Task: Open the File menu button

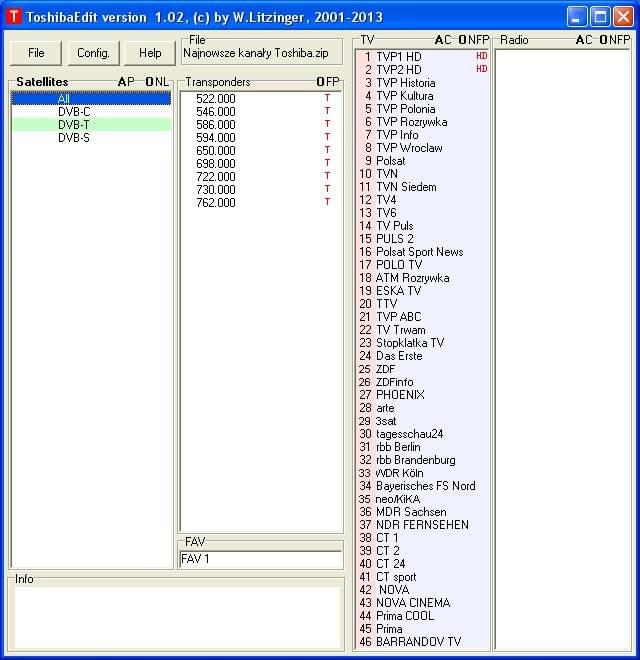Action: pos(36,53)
